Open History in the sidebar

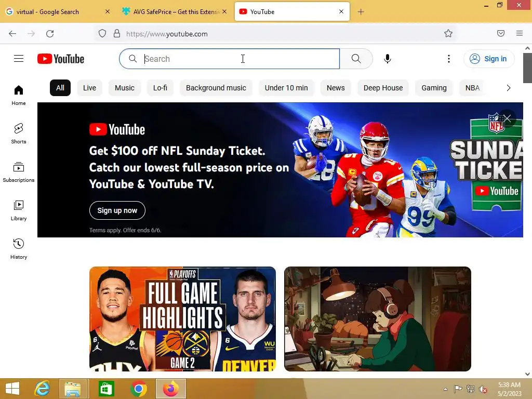19,249
